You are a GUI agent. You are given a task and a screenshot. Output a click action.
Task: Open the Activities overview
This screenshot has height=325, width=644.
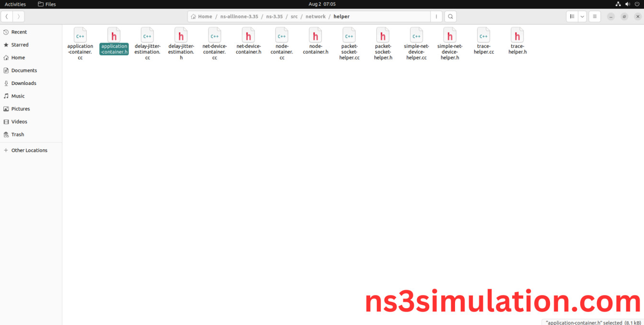15,4
